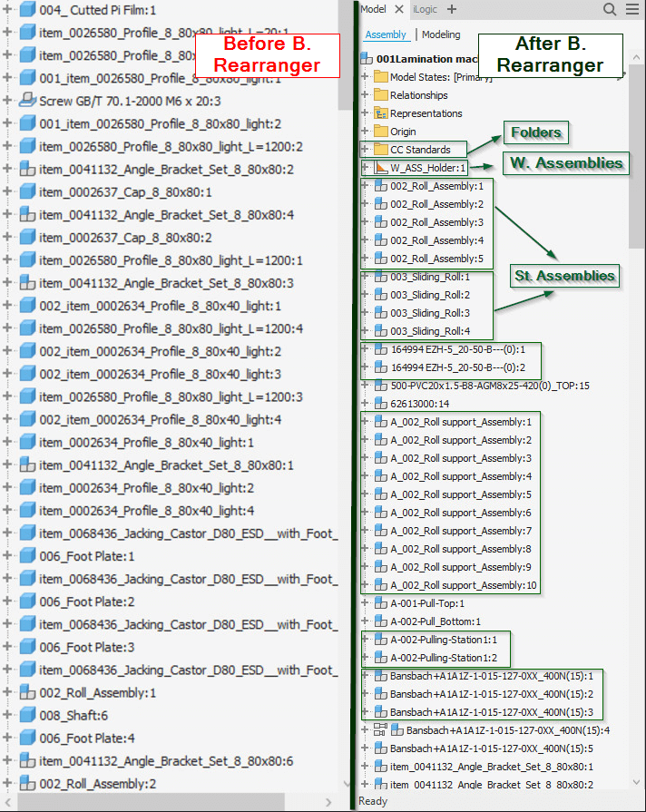Click the left panel vertical scrollbar thumb

coord(345,55)
